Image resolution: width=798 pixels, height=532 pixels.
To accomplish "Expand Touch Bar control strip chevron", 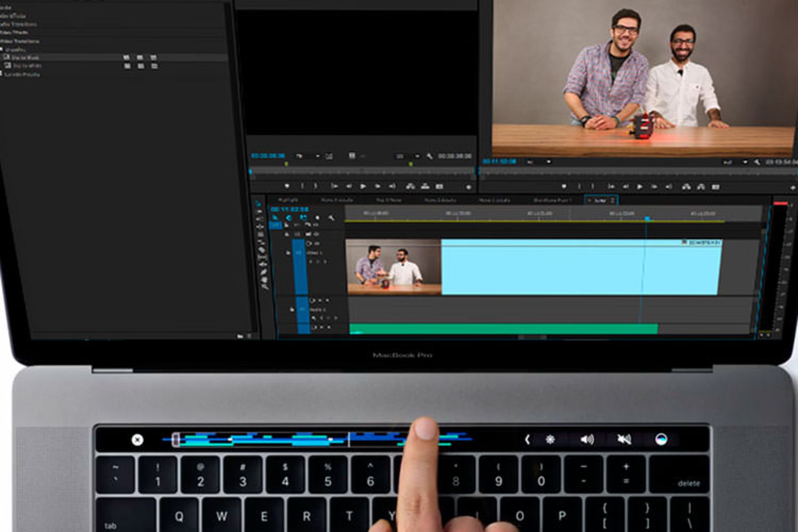I will [527, 439].
